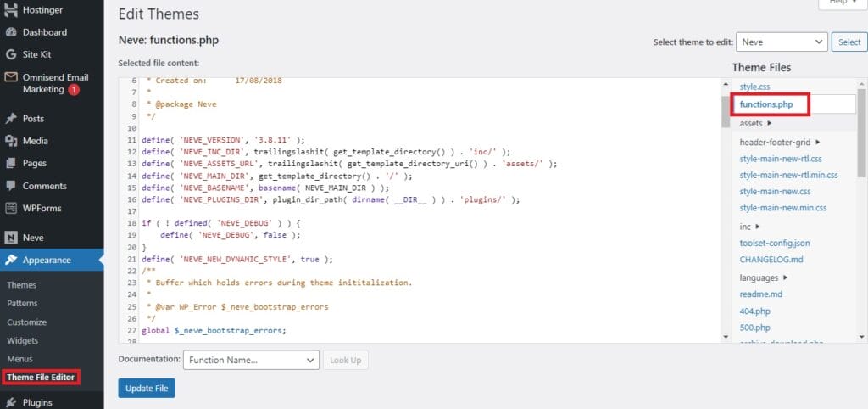Open style-main-new.min.css file
The image size is (868, 409).
[782, 208]
